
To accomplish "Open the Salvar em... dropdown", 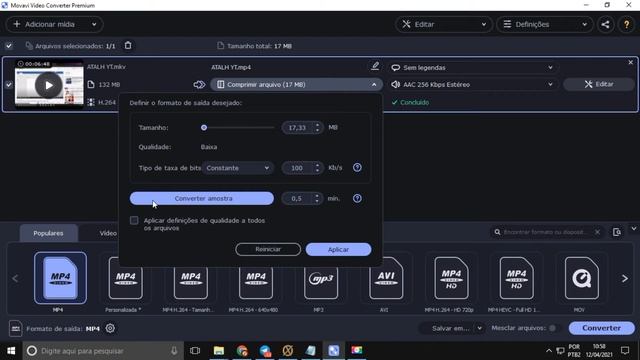I will pyautogui.click(x=453, y=328).
